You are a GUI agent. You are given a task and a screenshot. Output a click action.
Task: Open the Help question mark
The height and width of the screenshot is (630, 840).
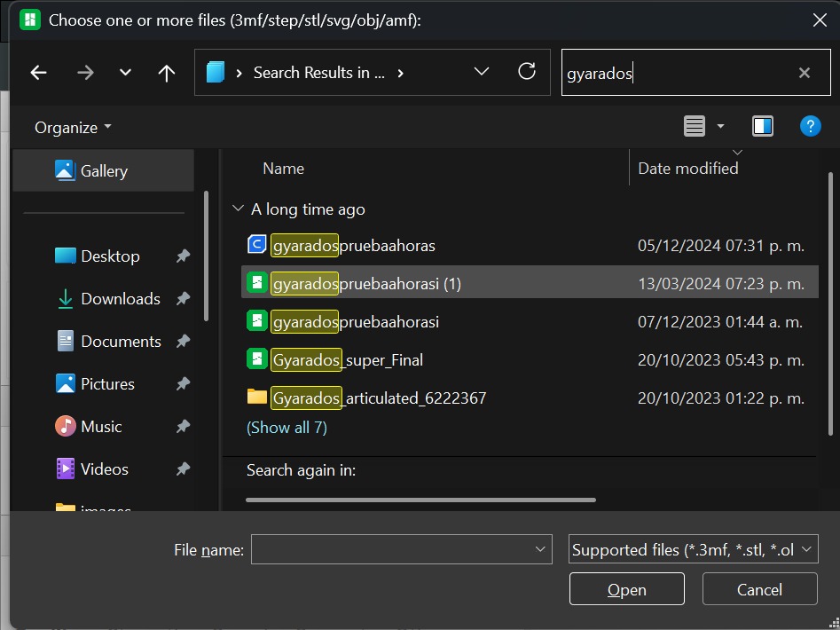[x=810, y=125]
